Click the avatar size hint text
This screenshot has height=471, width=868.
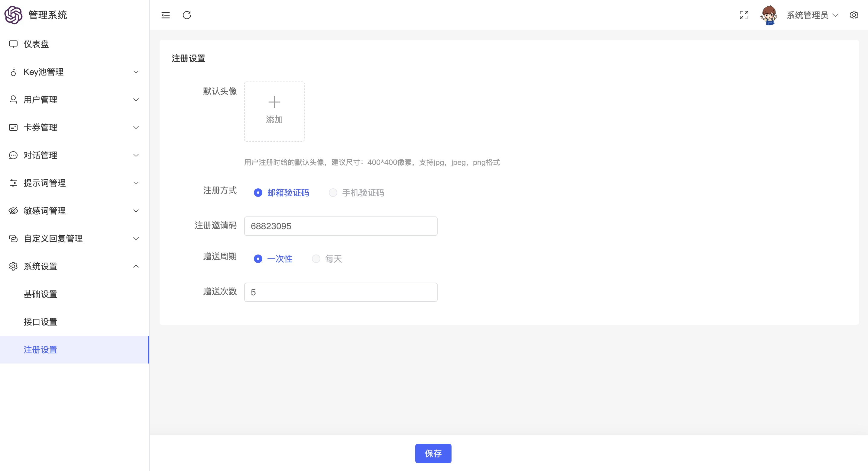[372, 162]
